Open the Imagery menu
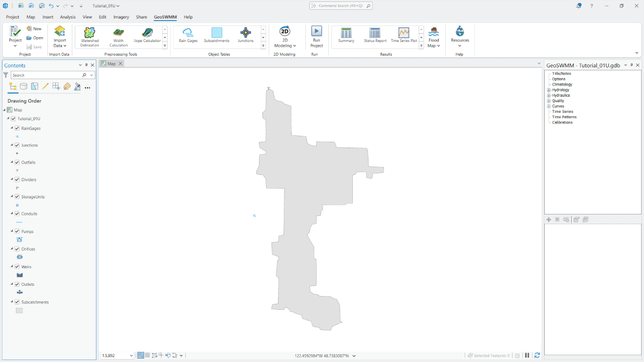The width and height of the screenshot is (644, 362). click(x=121, y=17)
